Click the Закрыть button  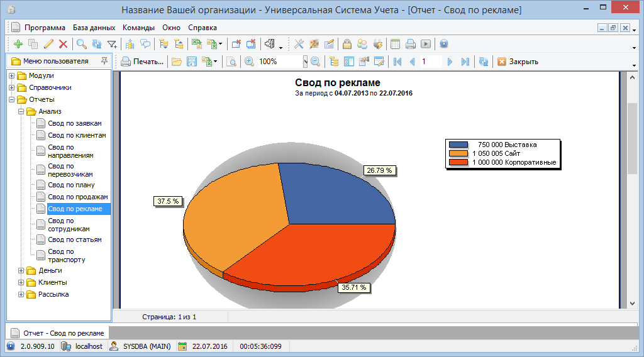[x=518, y=62]
